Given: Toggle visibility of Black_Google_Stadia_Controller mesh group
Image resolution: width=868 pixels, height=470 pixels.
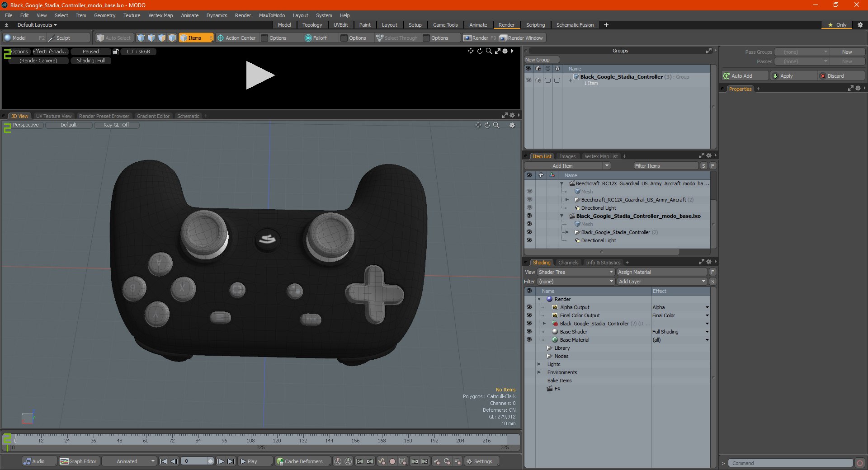Looking at the screenshot, I should point(529,232).
